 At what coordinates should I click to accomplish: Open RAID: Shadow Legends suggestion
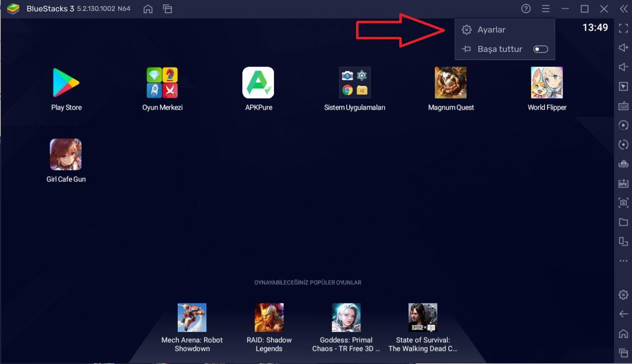click(269, 317)
